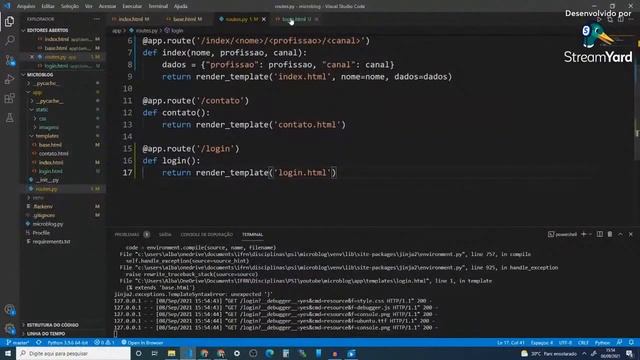Open the Ver menu

click(x=89, y=6)
